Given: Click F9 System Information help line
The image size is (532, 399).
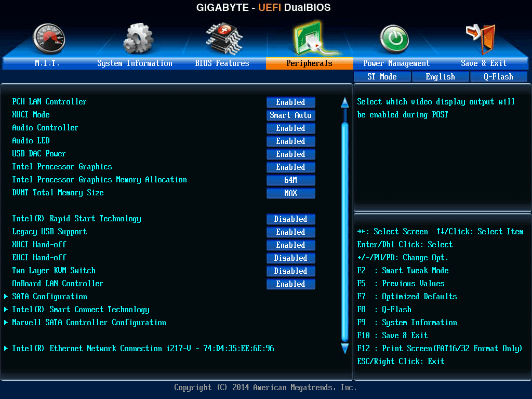Looking at the screenshot, I should click(x=407, y=322).
